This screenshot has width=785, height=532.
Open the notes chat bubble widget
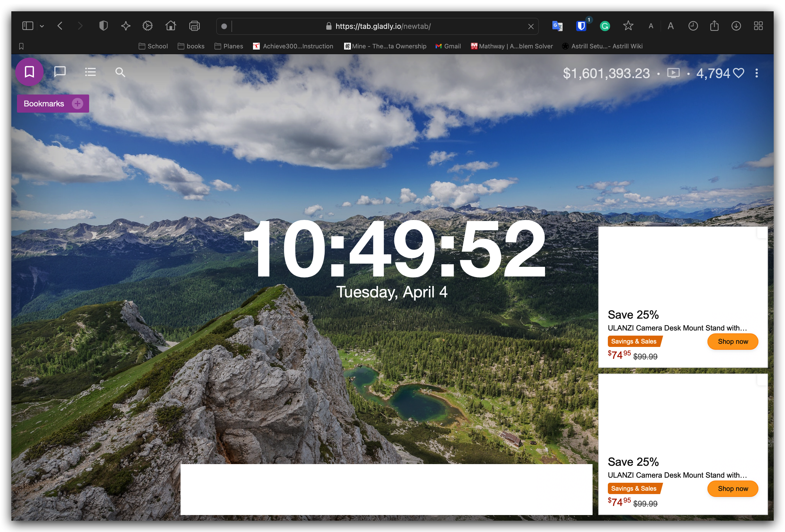(x=60, y=72)
